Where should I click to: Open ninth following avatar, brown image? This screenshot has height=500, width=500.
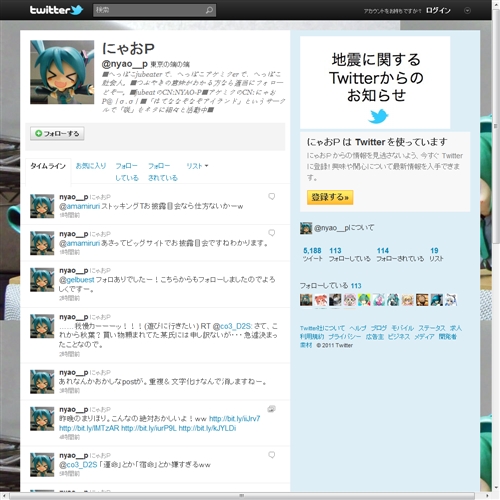[x=422, y=300]
